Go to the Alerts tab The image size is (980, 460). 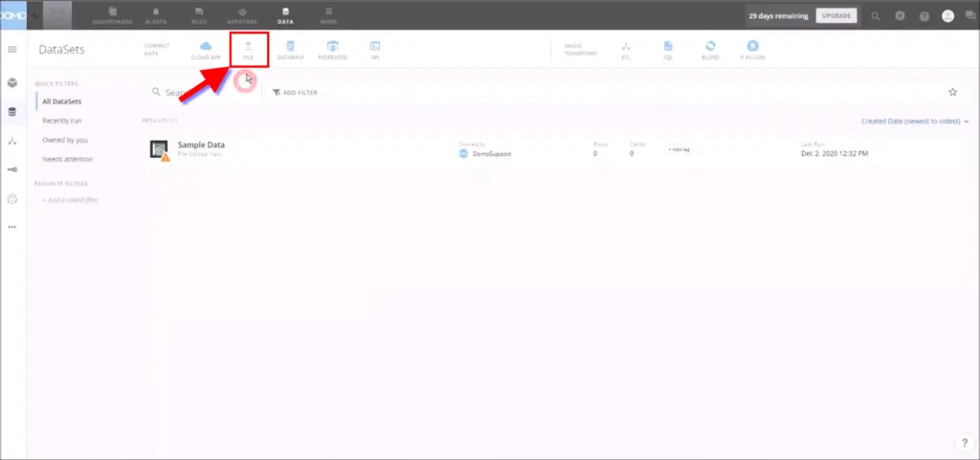point(156,14)
